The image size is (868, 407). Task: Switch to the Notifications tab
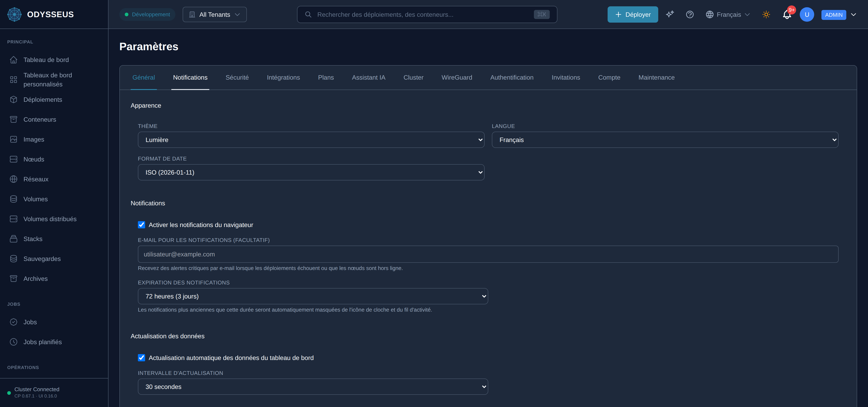[x=190, y=78]
